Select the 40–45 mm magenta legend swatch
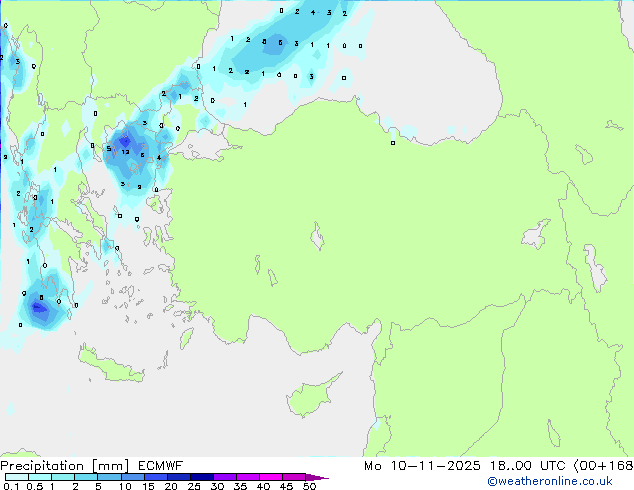 pyautogui.click(x=271, y=477)
